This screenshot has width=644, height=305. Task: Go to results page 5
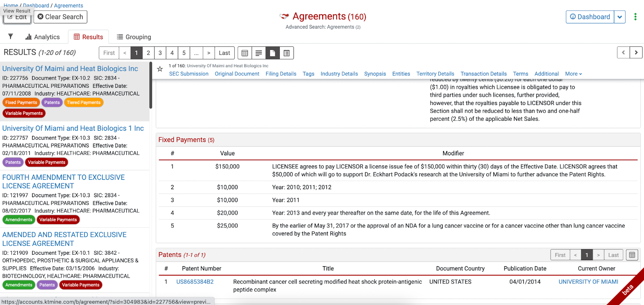tap(184, 53)
